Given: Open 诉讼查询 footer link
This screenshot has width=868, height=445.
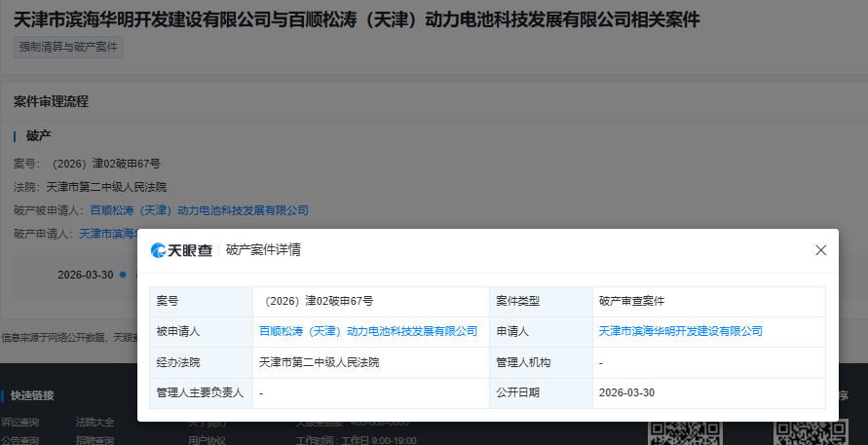Looking at the screenshot, I should point(19,422).
